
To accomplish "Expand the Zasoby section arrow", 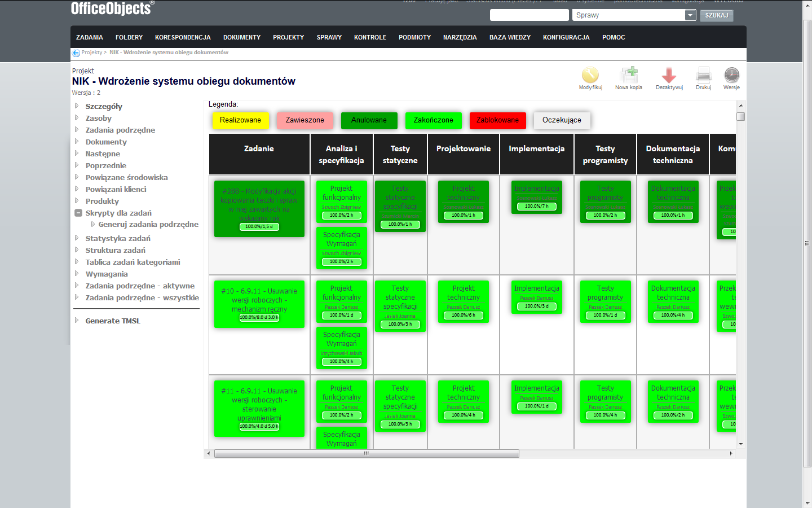I will (x=77, y=117).
